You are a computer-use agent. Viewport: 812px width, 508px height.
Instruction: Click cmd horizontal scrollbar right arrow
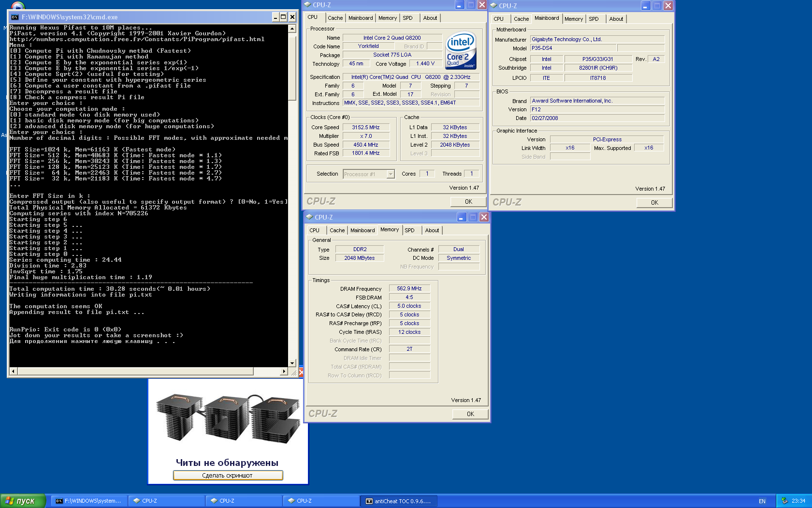(x=284, y=372)
